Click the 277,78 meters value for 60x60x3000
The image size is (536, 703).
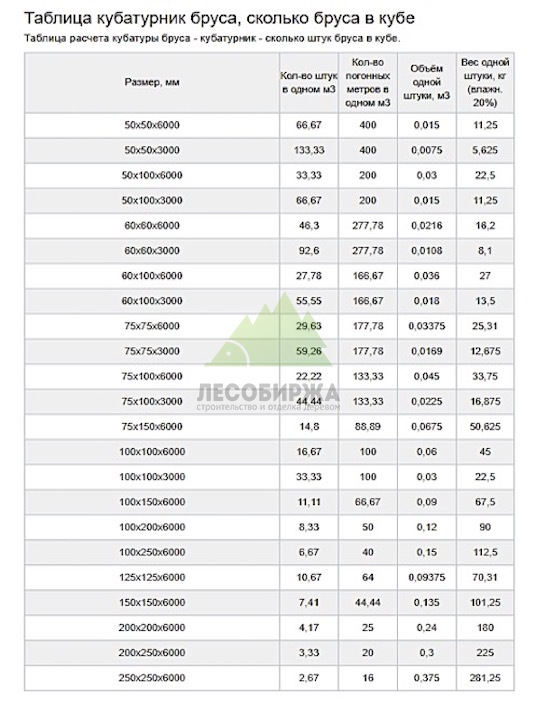pyautogui.click(x=367, y=251)
